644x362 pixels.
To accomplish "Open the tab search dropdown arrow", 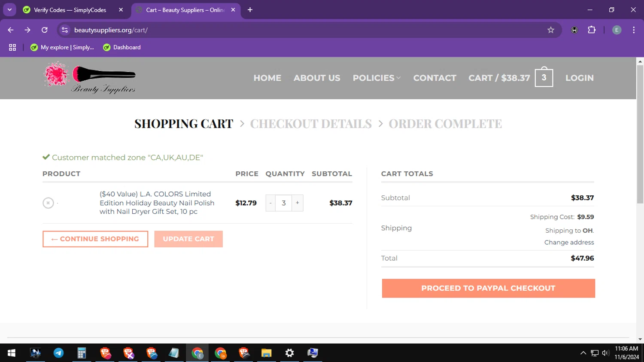I will pos(9,10).
